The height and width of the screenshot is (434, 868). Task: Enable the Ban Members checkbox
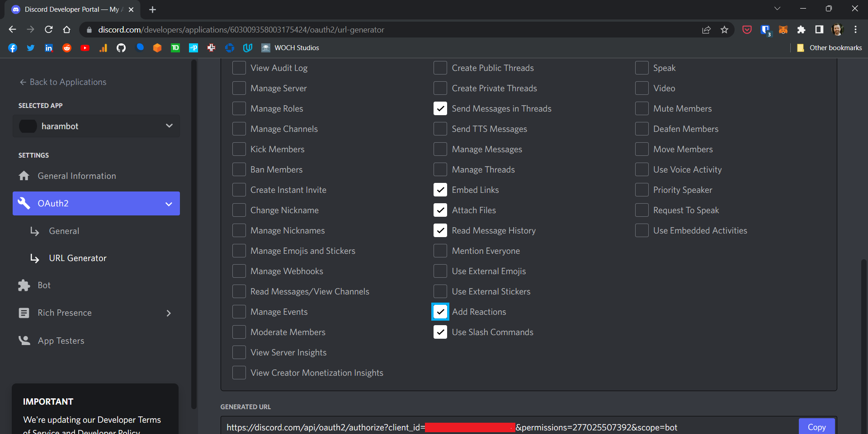coord(239,169)
